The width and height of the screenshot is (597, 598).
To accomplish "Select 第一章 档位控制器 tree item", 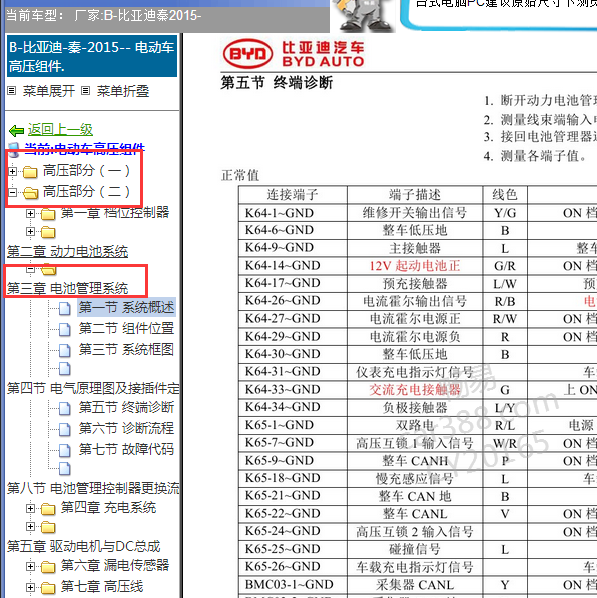I will (x=115, y=212).
